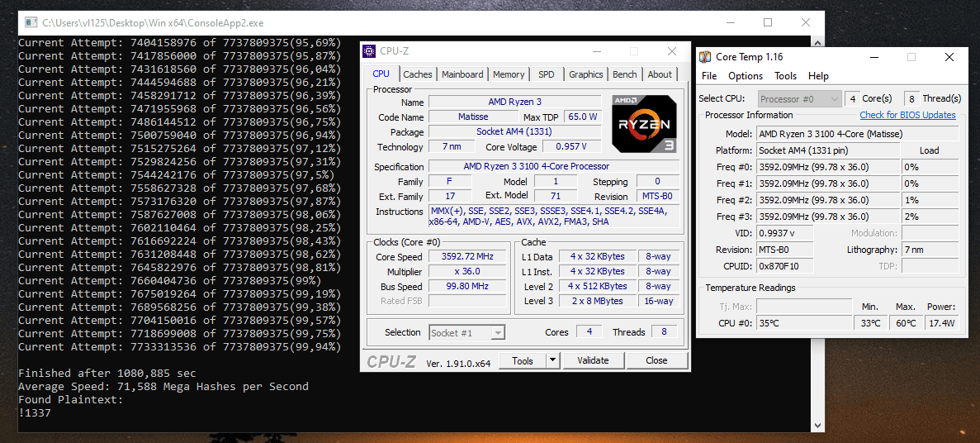Click the Freq #0 value in Core Temp
This screenshot has height=443, width=980.
tap(827, 167)
